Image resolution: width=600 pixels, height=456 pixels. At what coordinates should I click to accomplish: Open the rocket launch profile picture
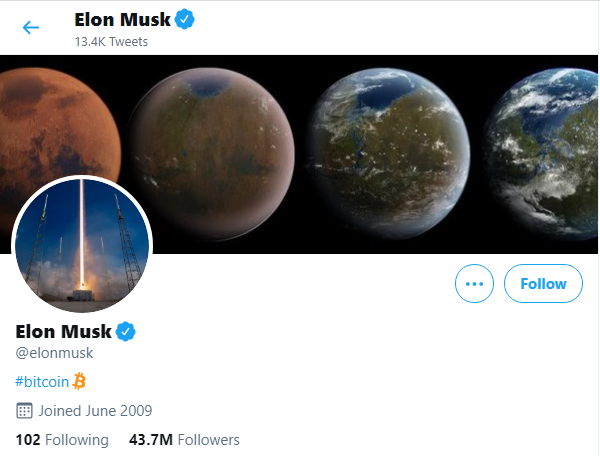pyautogui.click(x=81, y=245)
